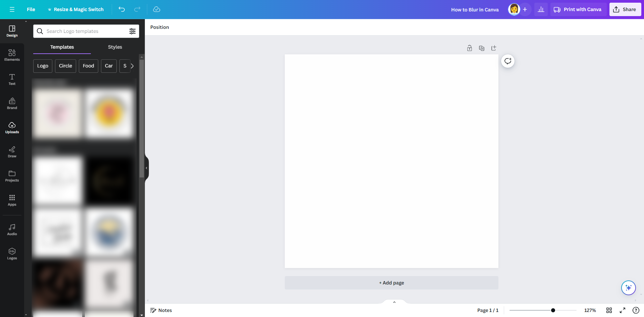
Task: Open the main hamburger menu
Action: (12, 9)
